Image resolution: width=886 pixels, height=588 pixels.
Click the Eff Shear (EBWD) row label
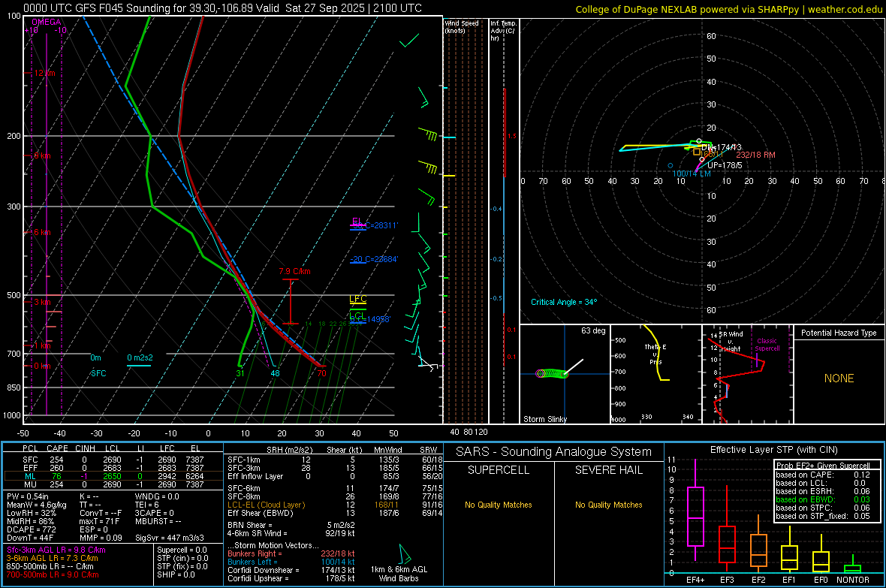point(261,514)
